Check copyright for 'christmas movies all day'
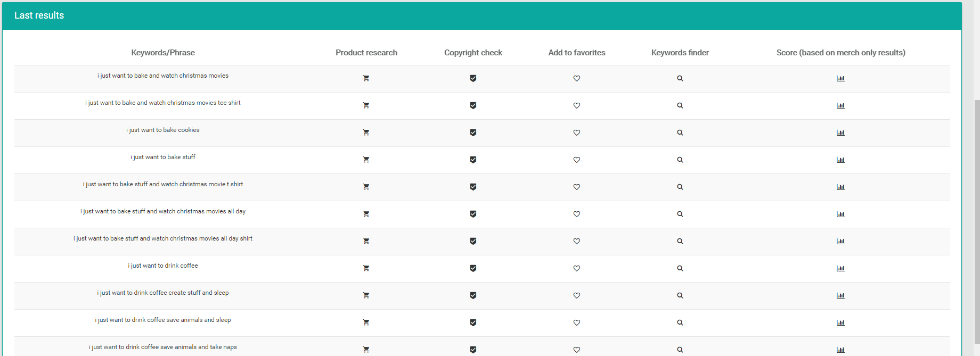Screen dimensions: 980x356 (473, 214)
